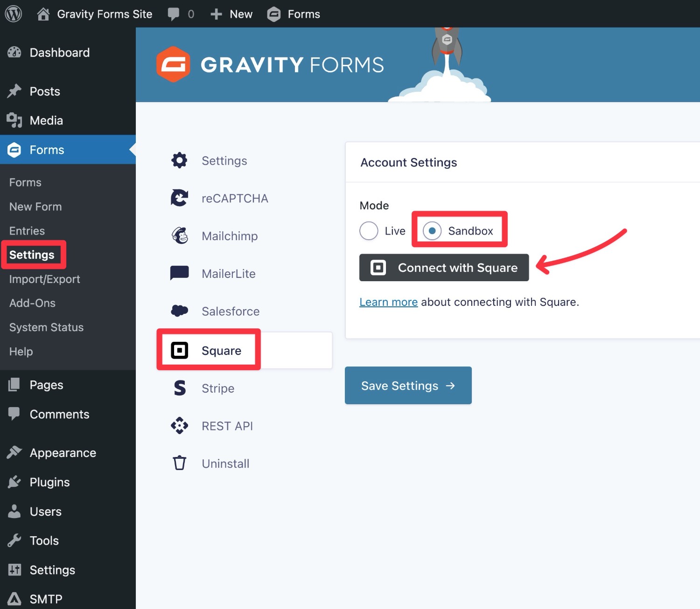The height and width of the screenshot is (609, 700).
Task: Click the Mode field label
Action: pos(374,206)
